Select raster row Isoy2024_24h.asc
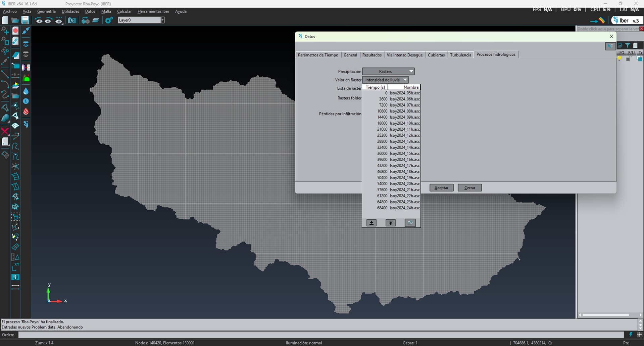Viewport: 644px width, 346px height. point(391,208)
